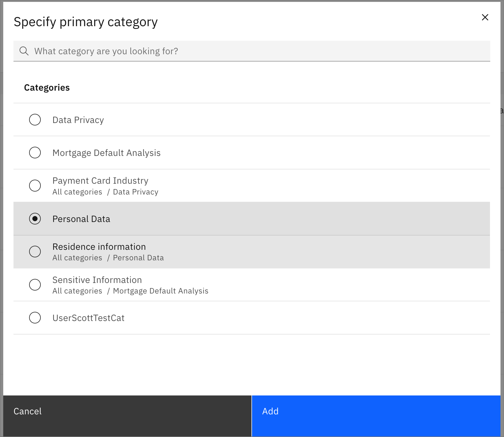Click path text 'All categories / Personal Data'
The width and height of the screenshot is (504, 437).
coord(108,258)
